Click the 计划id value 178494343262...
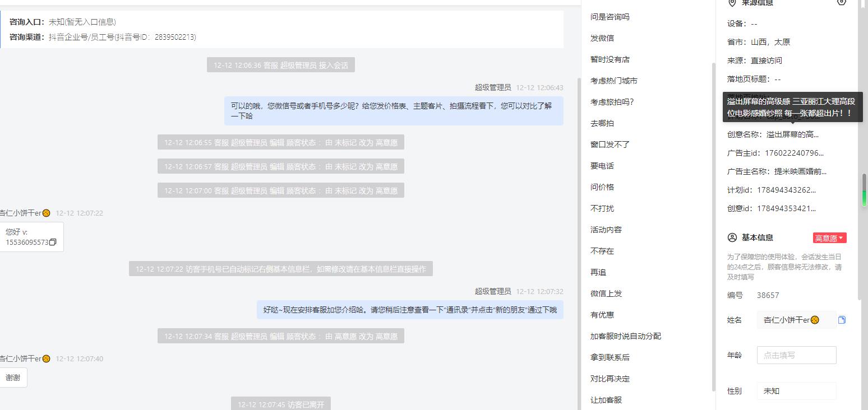Image resolution: width=868 pixels, height=410 pixels. (786, 190)
